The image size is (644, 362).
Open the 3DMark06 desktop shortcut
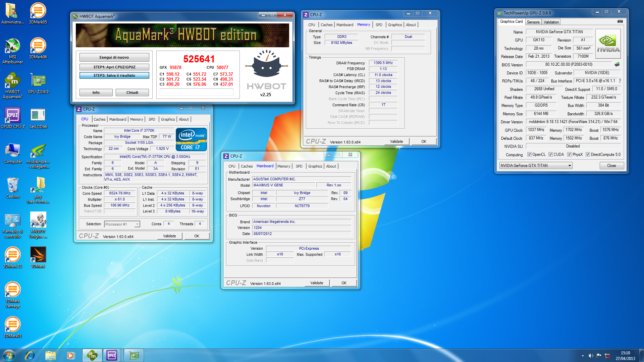(38, 48)
